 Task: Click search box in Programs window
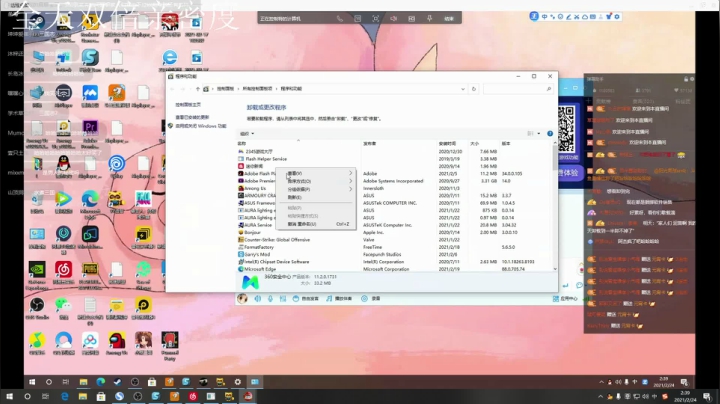click(518, 89)
